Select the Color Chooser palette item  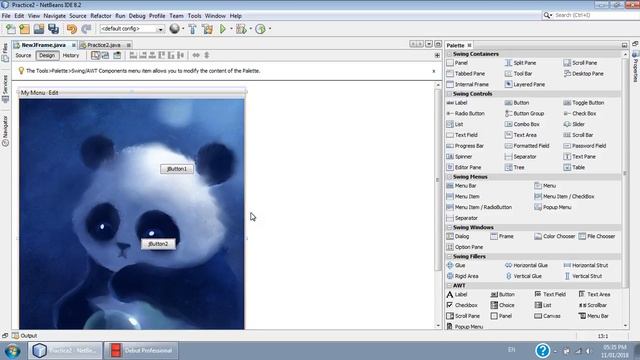554,236
